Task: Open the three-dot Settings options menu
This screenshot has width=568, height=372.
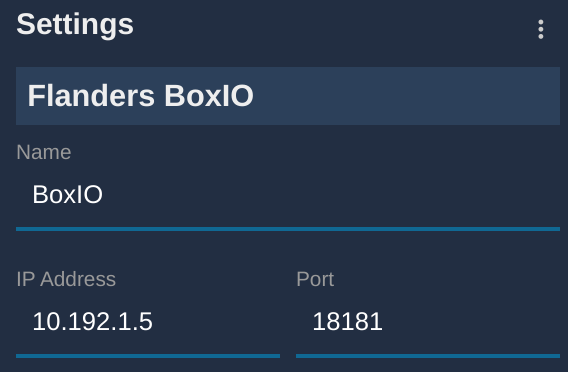Action: [540, 29]
